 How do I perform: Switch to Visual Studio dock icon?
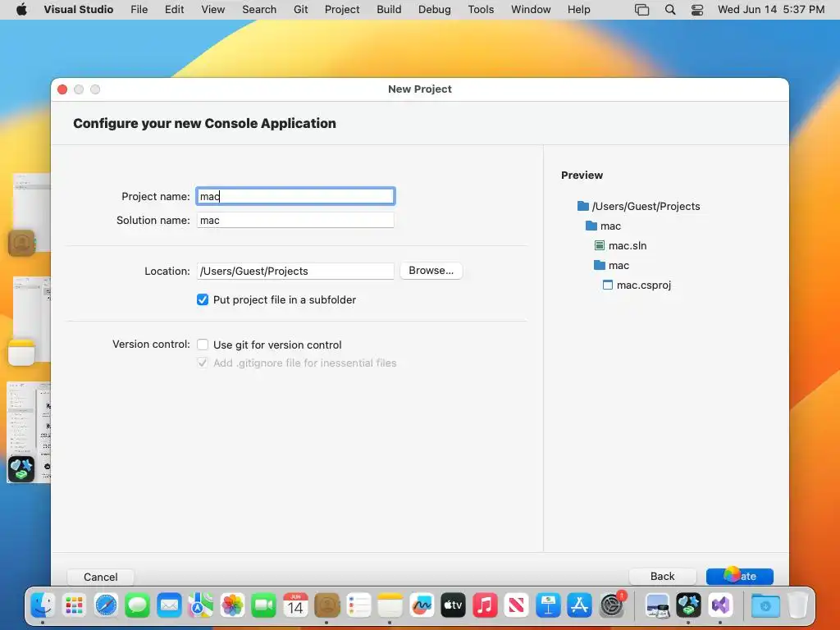coord(721,606)
